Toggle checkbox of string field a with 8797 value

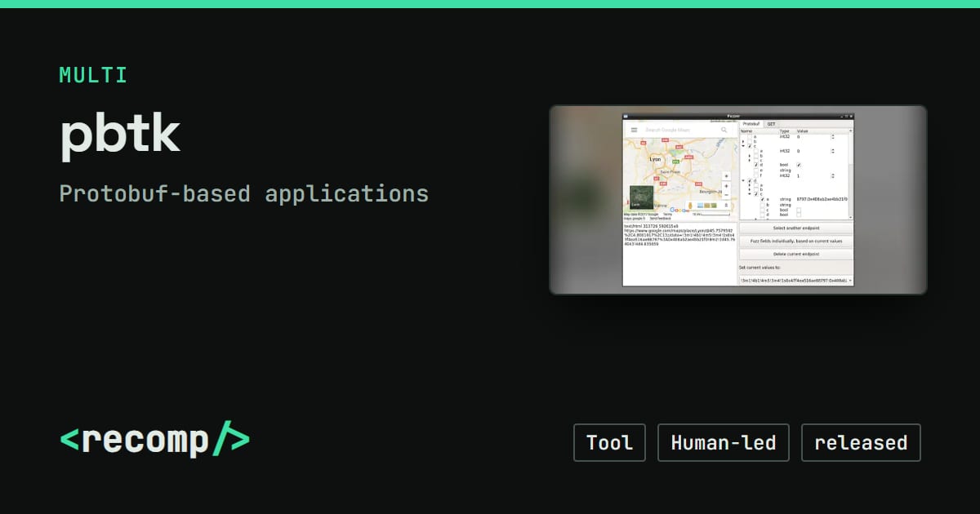click(763, 199)
